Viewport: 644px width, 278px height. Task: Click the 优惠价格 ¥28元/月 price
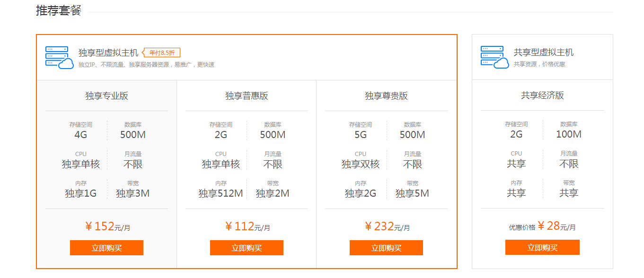coord(542,226)
